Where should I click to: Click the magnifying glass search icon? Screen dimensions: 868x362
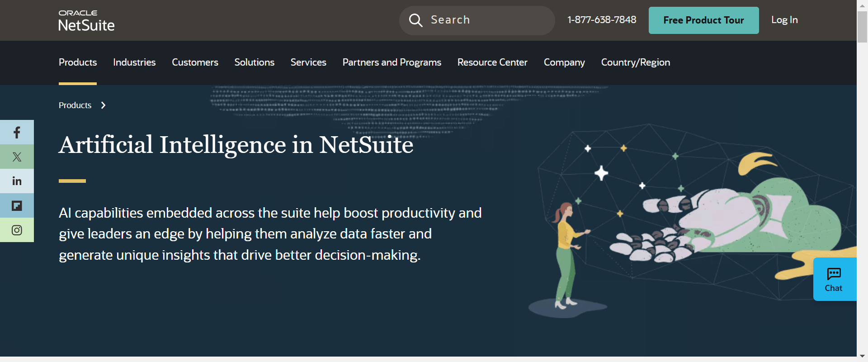tap(415, 20)
